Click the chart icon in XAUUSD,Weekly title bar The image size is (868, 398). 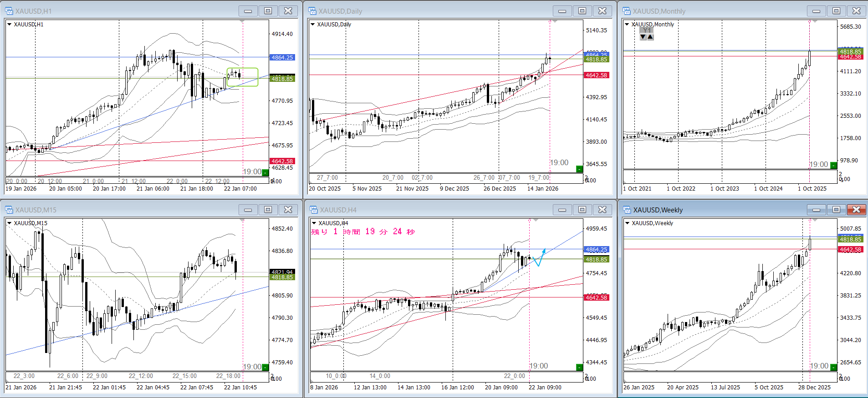point(627,210)
